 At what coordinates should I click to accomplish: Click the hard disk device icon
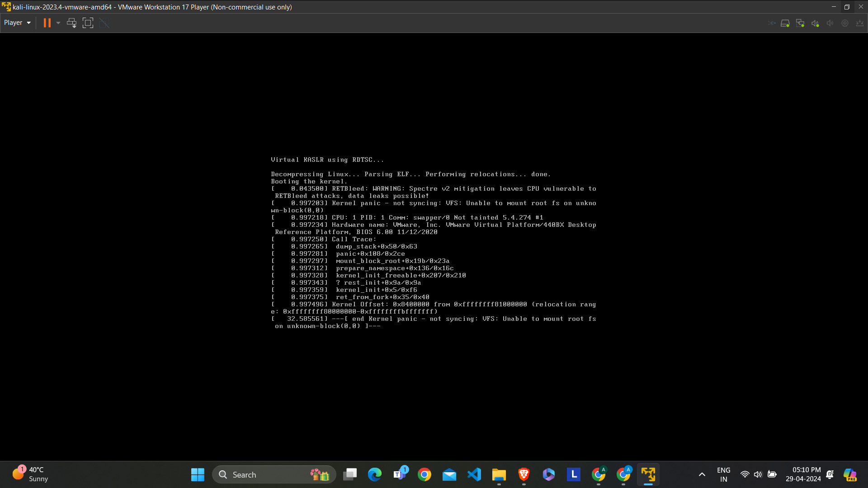point(785,23)
